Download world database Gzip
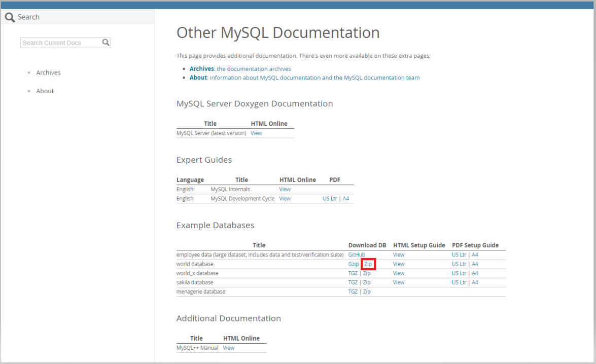Screen dimensions: 596x364 point(354,264)
